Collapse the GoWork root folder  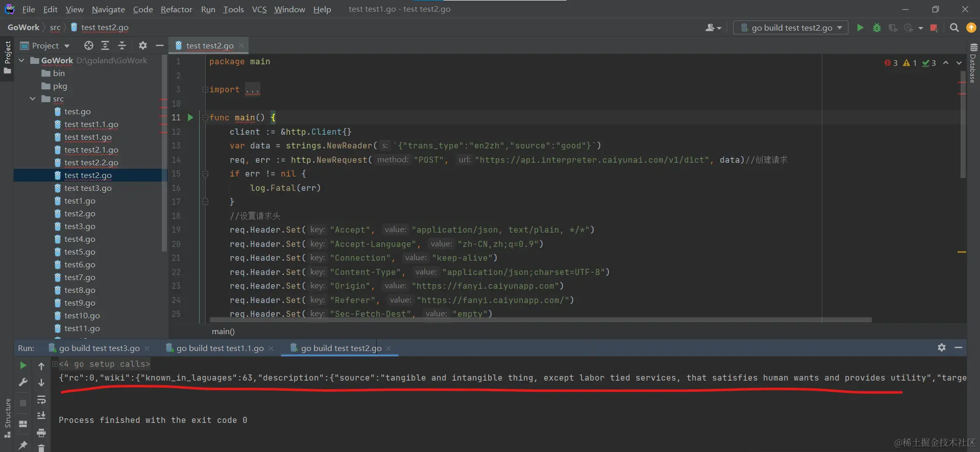tap(22, 60)
